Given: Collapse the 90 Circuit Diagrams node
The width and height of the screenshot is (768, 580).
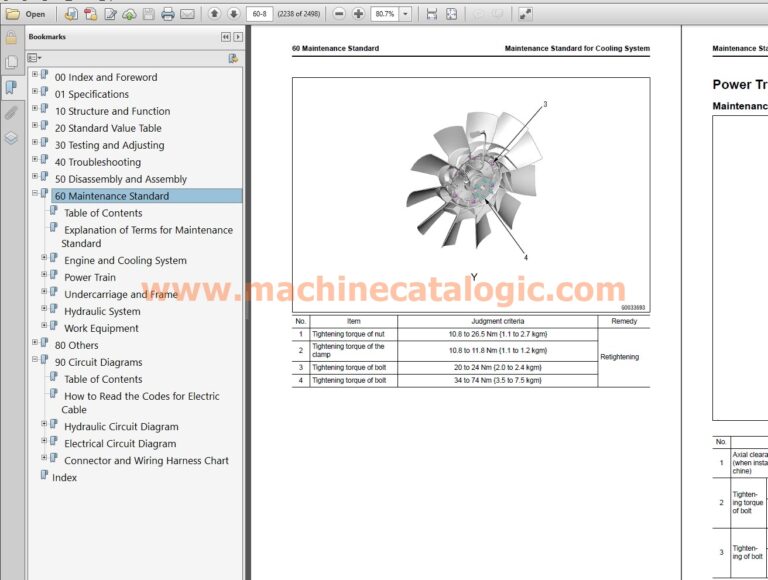Looking at the screenshot, I should (35, 359).
